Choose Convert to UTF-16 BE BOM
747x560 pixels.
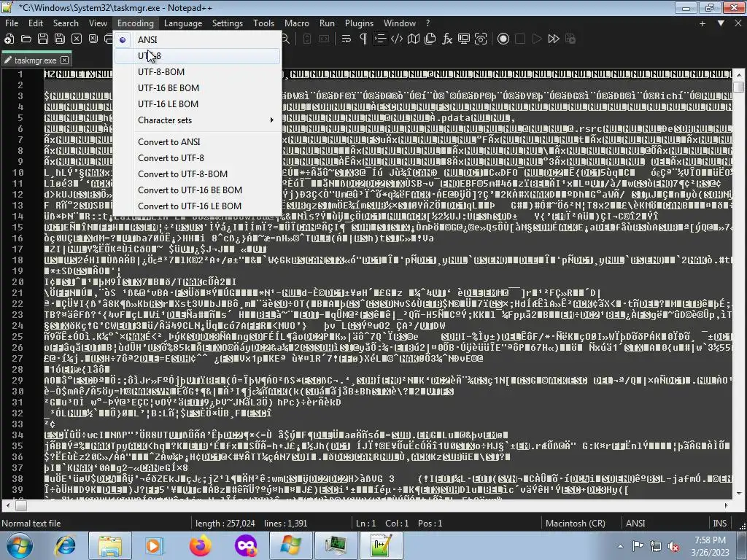coord(197,190)
